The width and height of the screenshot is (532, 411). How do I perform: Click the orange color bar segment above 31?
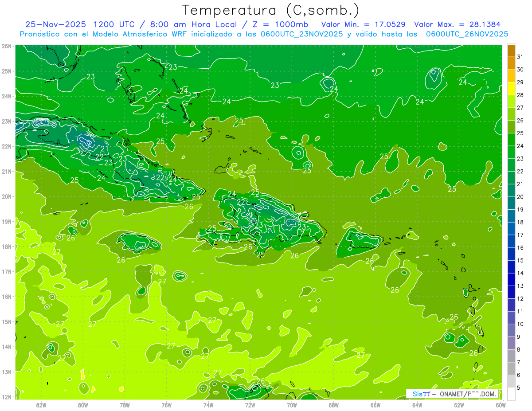pyautogui.click(x=511, y=51)
